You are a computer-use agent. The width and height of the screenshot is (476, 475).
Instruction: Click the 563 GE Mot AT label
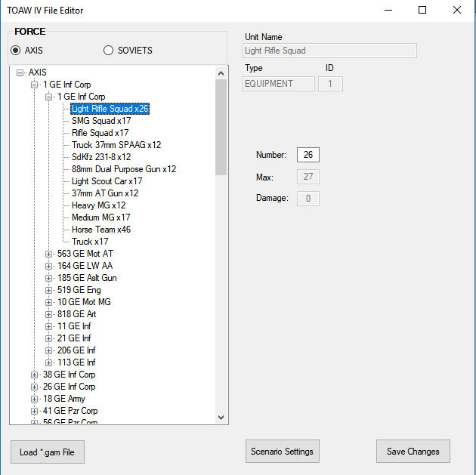(85, 254)
